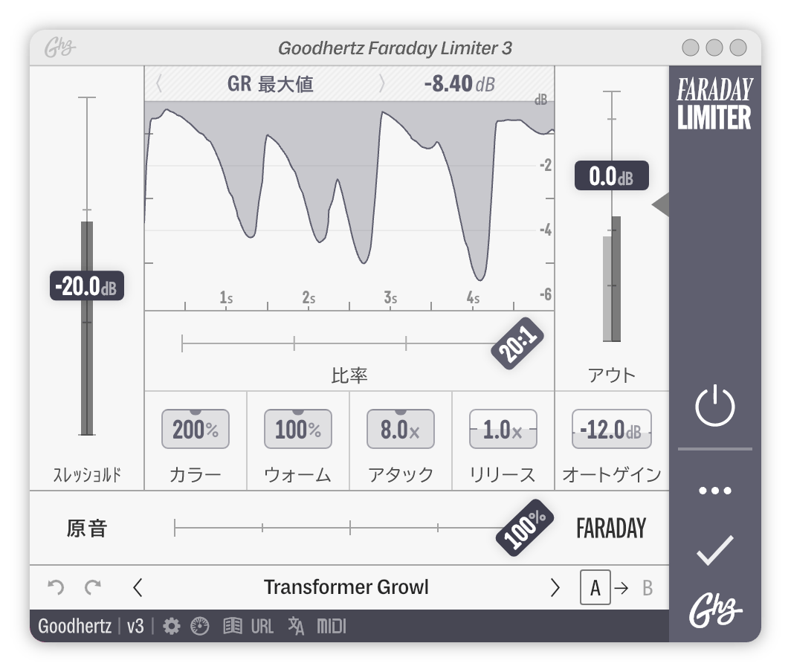Click the 原音 dry label
791x672 pixels.
click(87, 529)
